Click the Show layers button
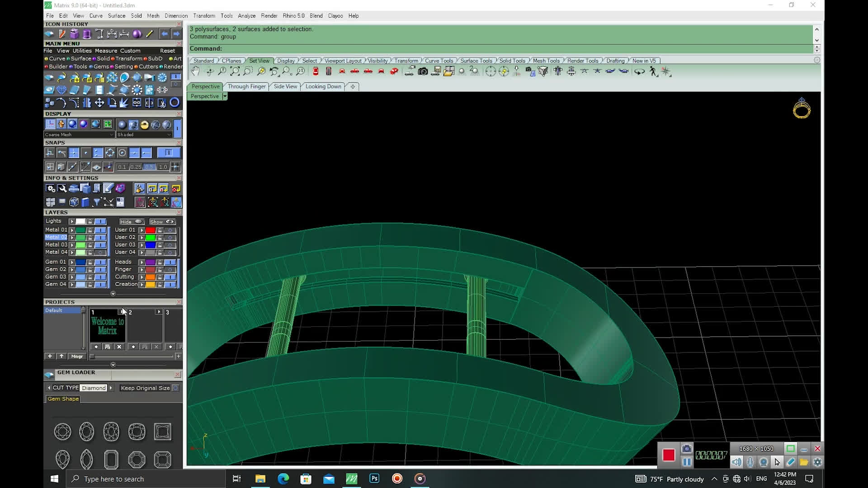868x488 pixels. 162,222
